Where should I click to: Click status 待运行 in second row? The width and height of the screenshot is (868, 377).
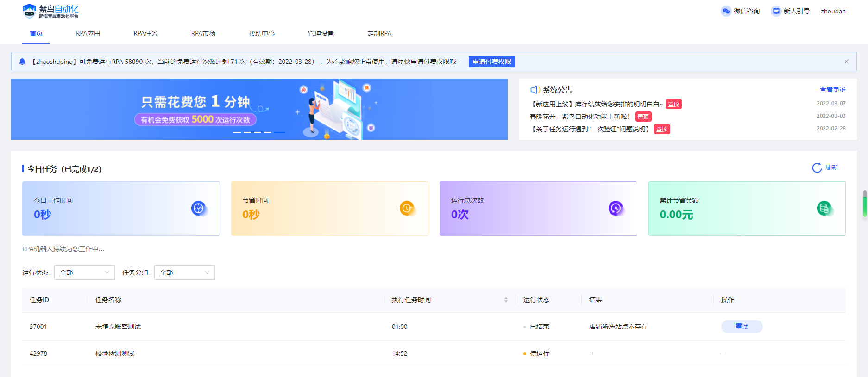tap(540, 353)
